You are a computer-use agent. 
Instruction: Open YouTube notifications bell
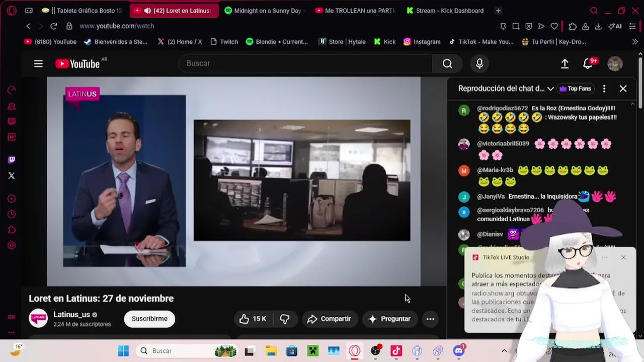pyautogui.click(x=588, y=63)
